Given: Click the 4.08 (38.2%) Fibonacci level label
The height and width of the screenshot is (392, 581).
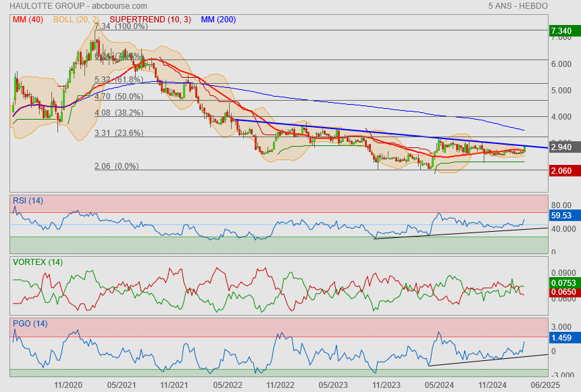Looking at the screenshot, I should [x=119, y=113].
